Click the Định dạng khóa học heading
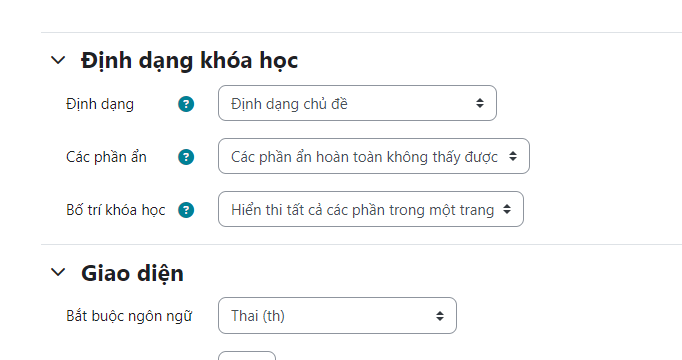The image size is (682, 360). tap(189, 60)
